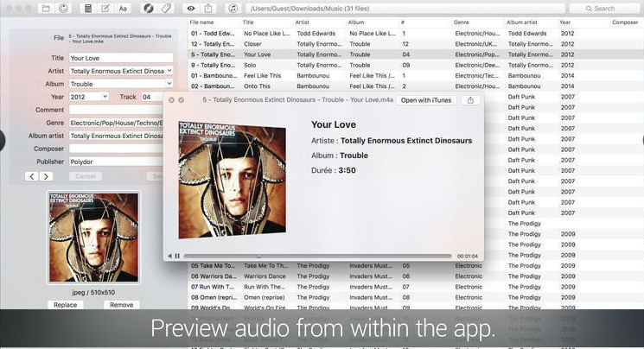Click the Track number field
This screenshot has height=349, width=644.
click(152, 97)
